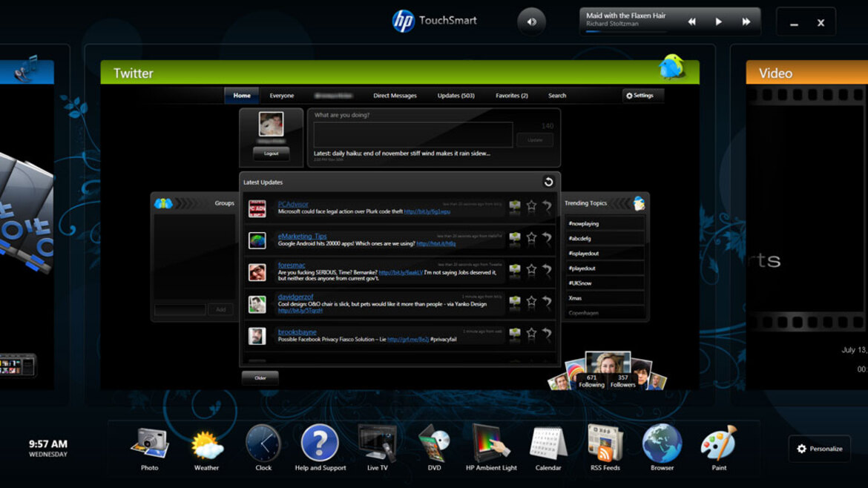The image size is (868, 488).
Task: Click the user profile avatar thumbnail
Action: pyautogui.click(x=272, y=125)
